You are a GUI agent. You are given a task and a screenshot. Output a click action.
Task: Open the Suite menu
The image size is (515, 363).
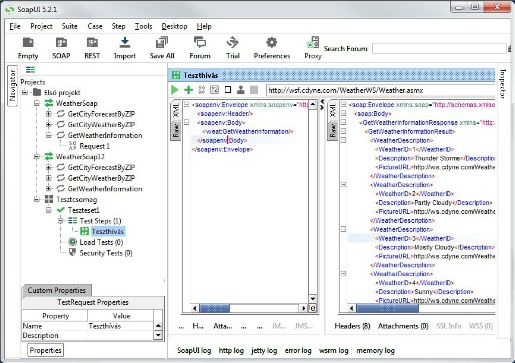[x=70, y=26]
